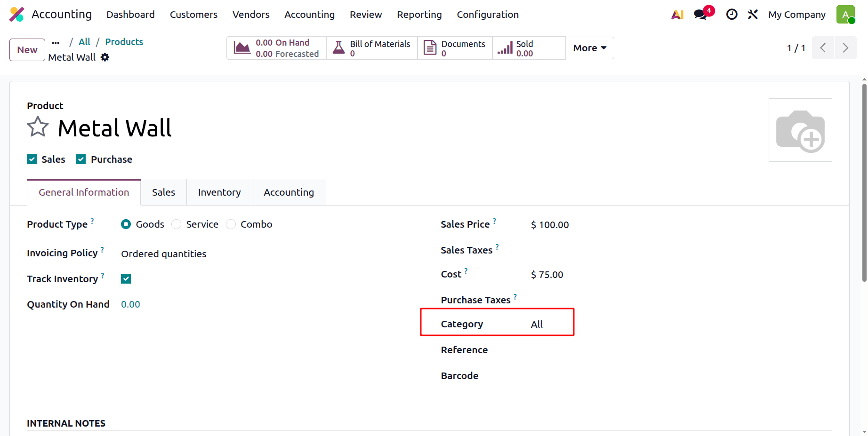The width and height of the screenshot is (868, 436).
Task: Open the Documents smart button
Action: (455, 48)
